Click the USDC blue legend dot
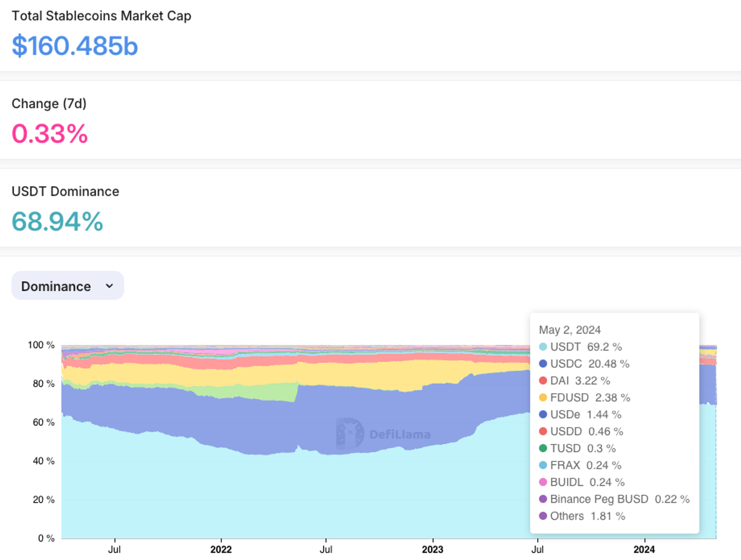Screen dimensions: 741x560 (x=543, y=364)
